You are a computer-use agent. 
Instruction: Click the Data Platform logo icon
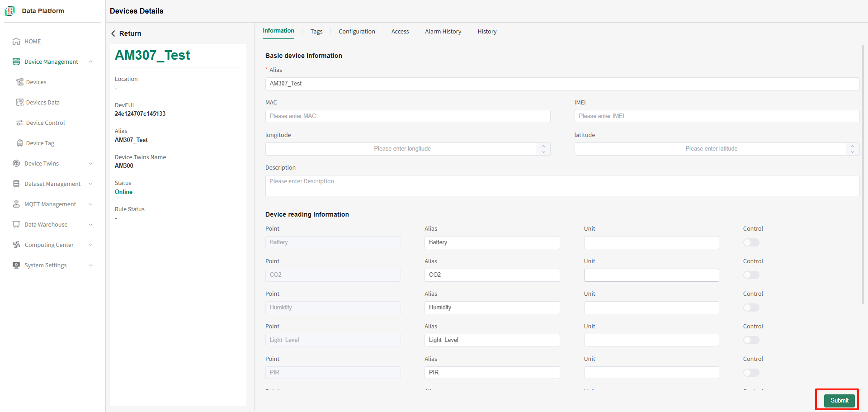point(10,11)
